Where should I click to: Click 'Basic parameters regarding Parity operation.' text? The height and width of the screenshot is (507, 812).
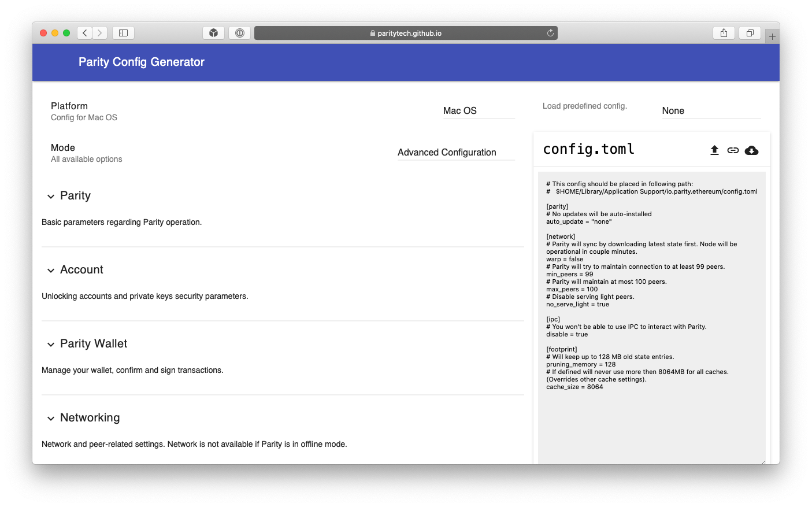click(121, 222)
